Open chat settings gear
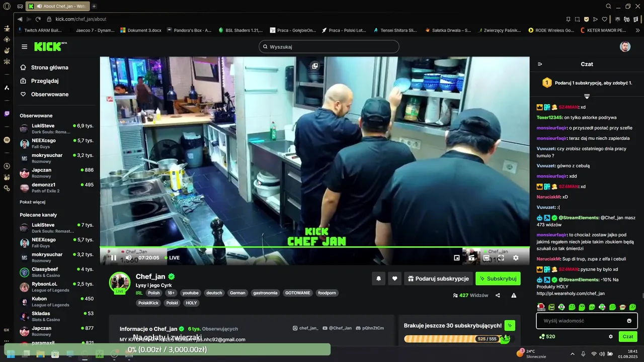The width and height of the screenshot is (644, 362). (x=611, y=336)
